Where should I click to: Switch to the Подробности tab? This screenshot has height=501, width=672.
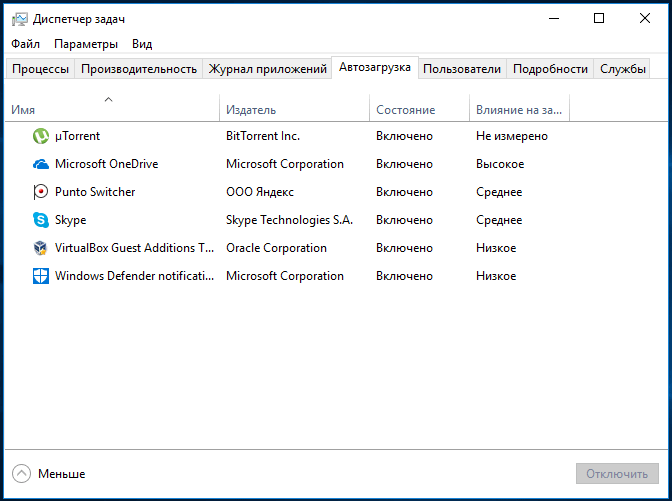pyautogui.click(x=550, y=69)
